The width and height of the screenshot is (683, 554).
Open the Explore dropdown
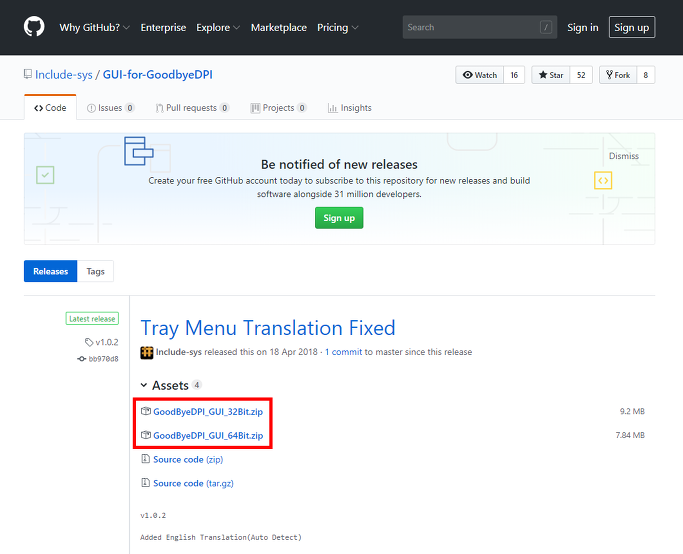(x=218, y=27)
